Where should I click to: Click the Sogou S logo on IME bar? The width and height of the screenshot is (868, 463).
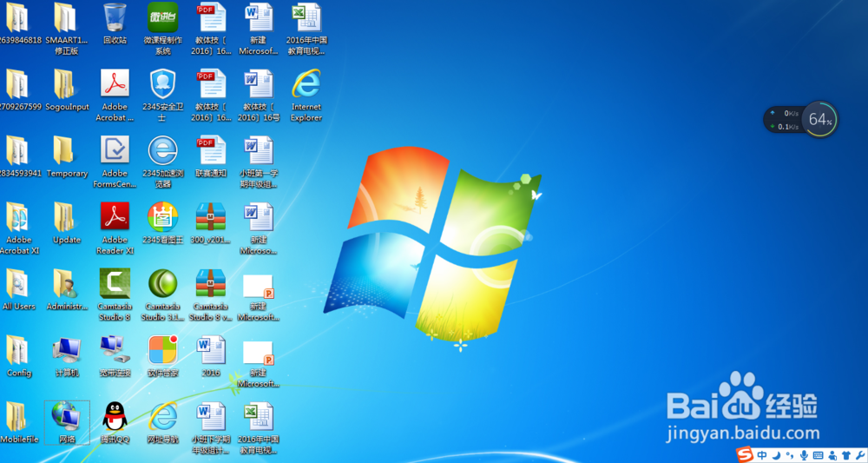(x=745, y=454)
